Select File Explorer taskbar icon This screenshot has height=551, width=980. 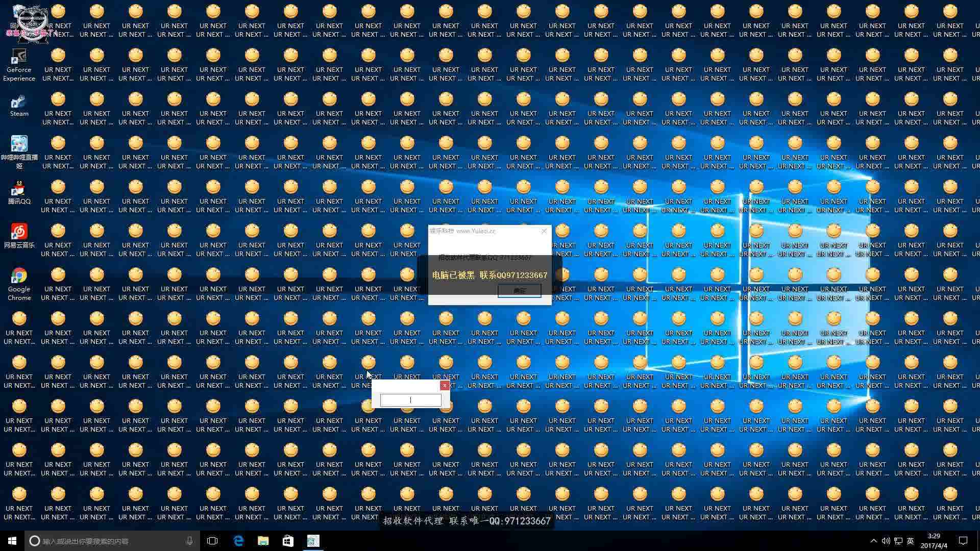pyautogui.click(x=263, y=540)
